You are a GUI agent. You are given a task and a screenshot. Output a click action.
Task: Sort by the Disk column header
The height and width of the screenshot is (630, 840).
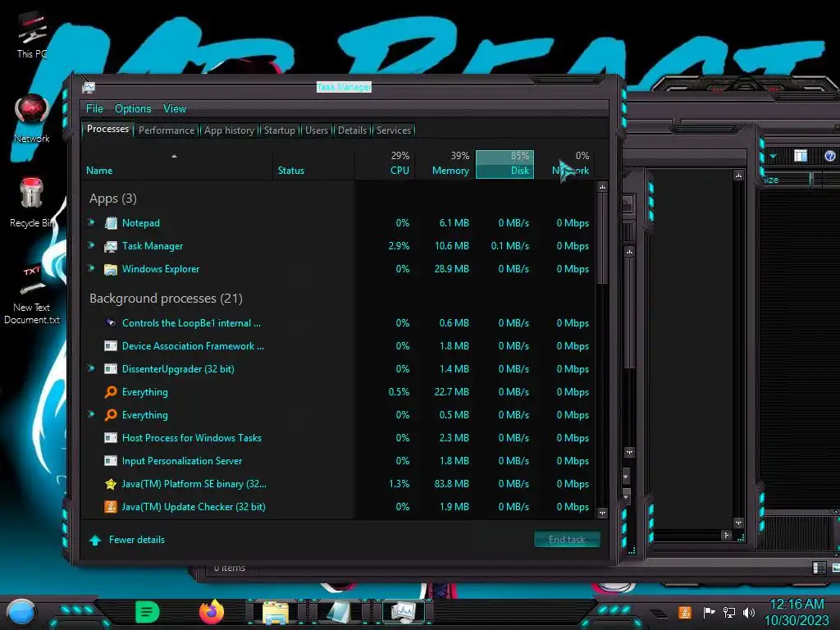click(504, 164)
